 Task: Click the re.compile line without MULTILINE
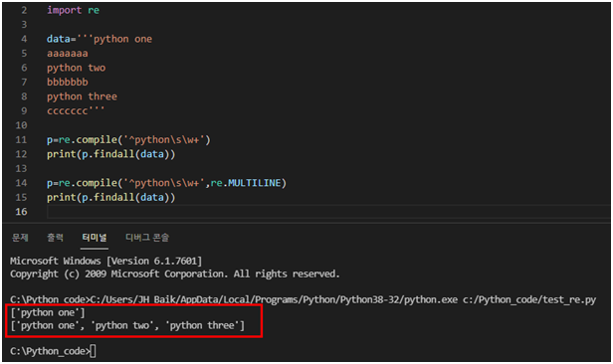point(128,140)
